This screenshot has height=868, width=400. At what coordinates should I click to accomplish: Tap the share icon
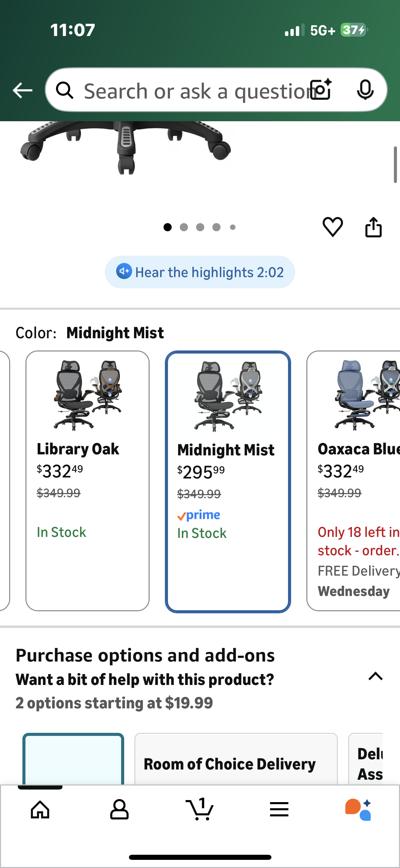click(373, 227)
